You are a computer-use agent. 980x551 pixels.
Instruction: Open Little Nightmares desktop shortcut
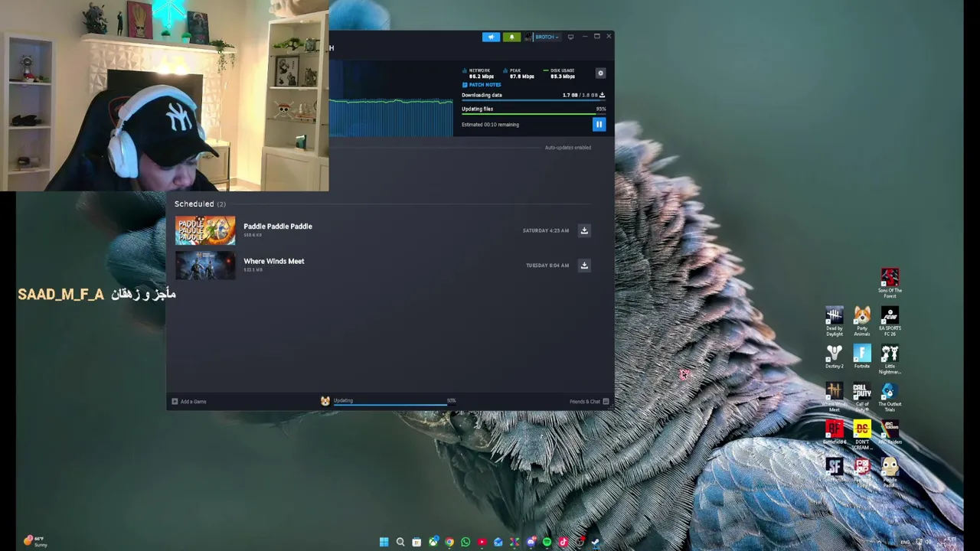tap(890, 360)
